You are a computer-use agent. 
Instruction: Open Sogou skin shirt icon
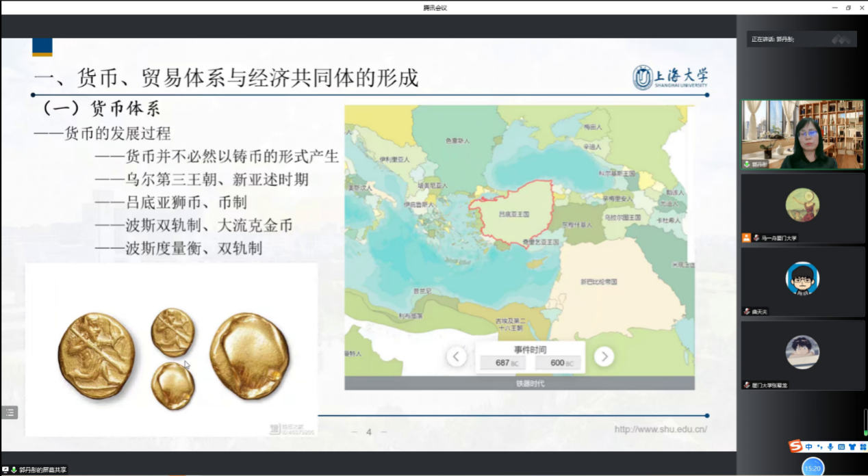[852, 447]
